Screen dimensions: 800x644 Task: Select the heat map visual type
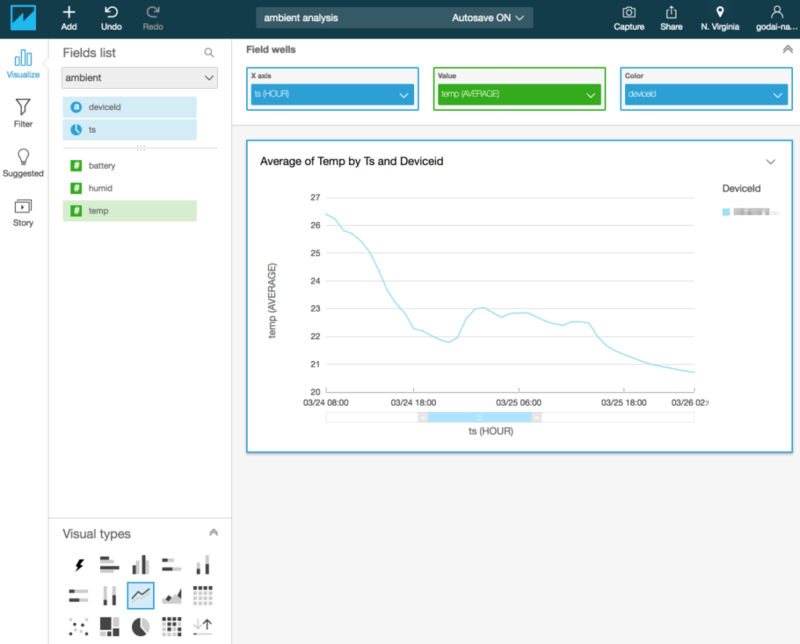(171, 626)
